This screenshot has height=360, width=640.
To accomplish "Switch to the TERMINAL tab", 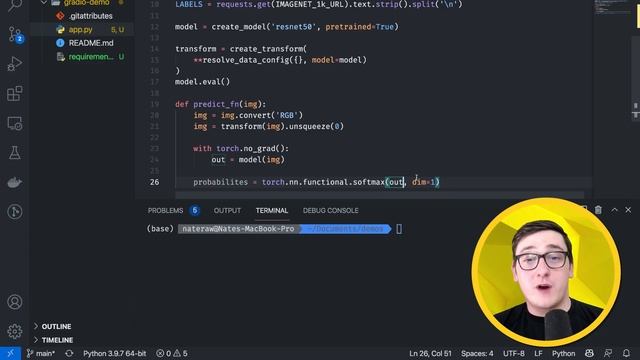I will click(x=272, y=211).
